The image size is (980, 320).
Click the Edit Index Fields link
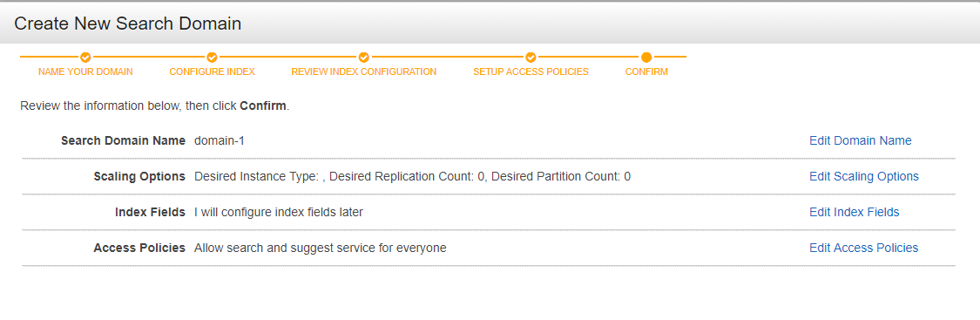point(854,212)
